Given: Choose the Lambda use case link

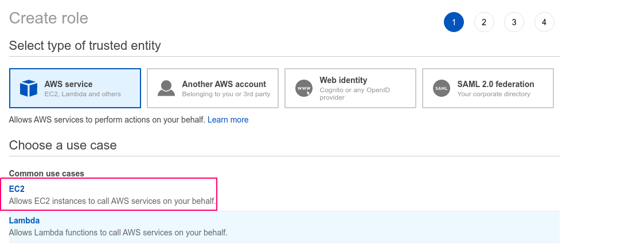Looking at the screenshot, I should pyautogui.click(x=24, y=221).
